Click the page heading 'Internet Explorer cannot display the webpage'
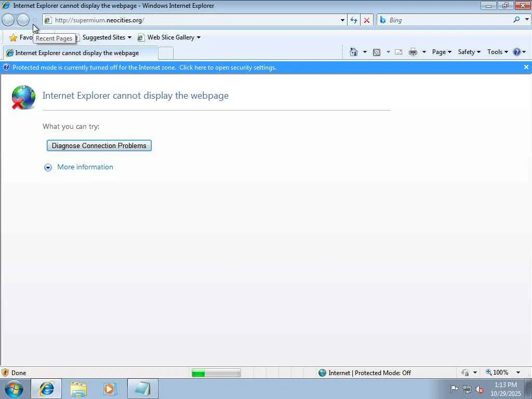This screenshot has width=532, height=399. [x=136, y=96]
